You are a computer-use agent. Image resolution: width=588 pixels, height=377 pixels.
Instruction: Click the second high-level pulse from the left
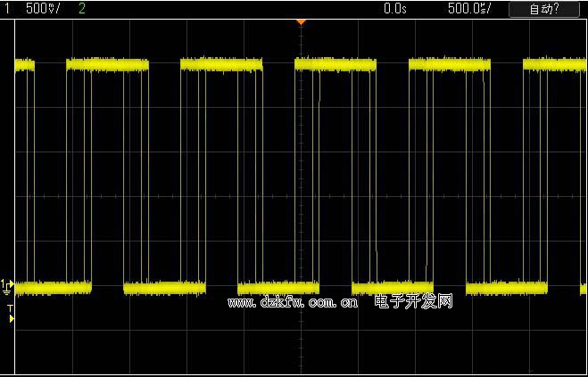point(107,64)
